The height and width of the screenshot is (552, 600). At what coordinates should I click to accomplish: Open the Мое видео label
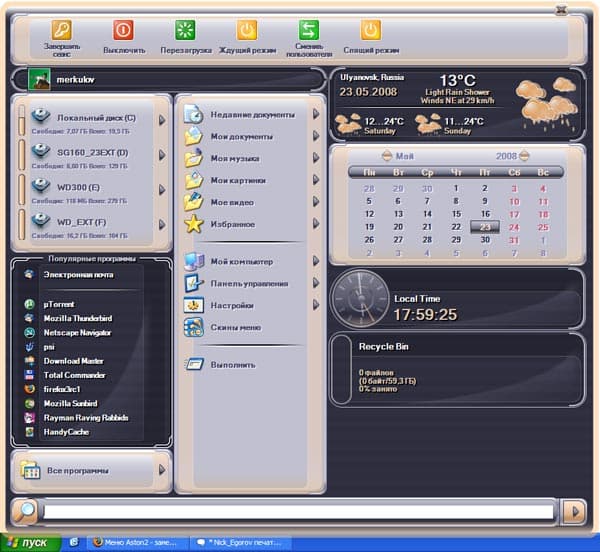click(232, 202)
